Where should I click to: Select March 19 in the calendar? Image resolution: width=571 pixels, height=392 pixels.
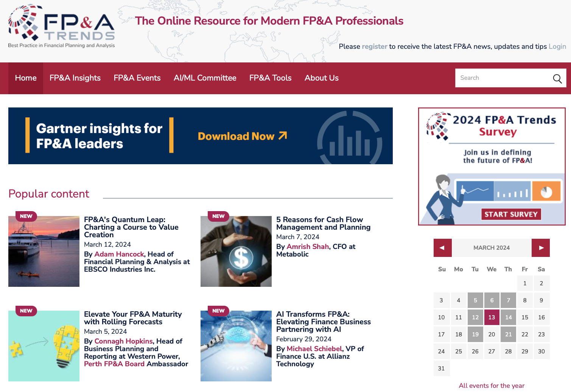tap(475, 334)
